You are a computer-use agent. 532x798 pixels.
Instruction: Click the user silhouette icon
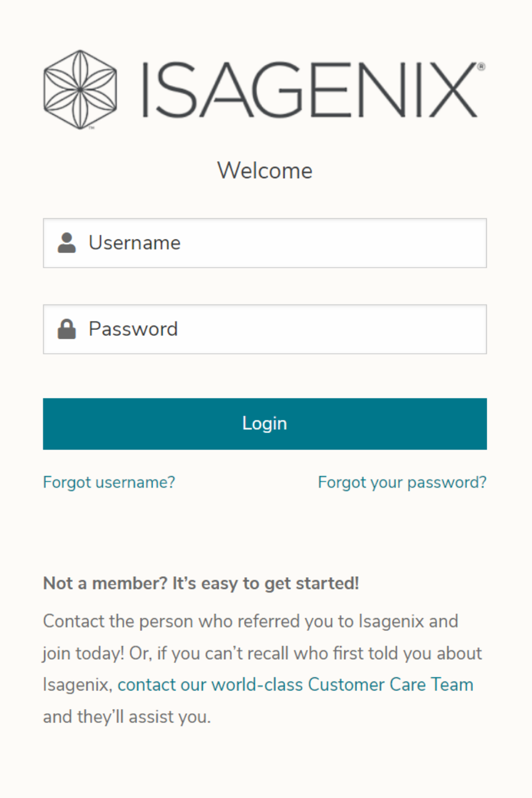[66, 243]
